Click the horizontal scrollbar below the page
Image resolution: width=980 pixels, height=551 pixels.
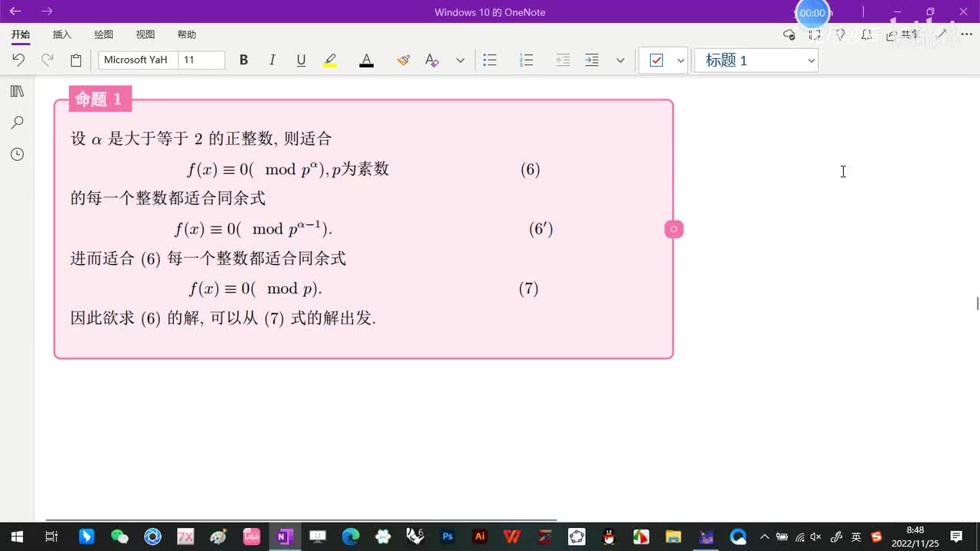[x=301, y=520]
